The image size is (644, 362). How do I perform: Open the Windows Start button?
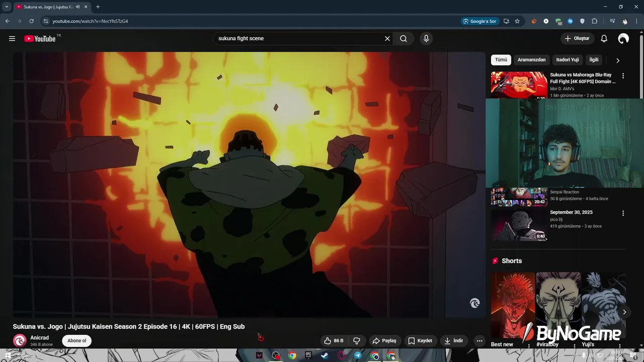point(8,355)
